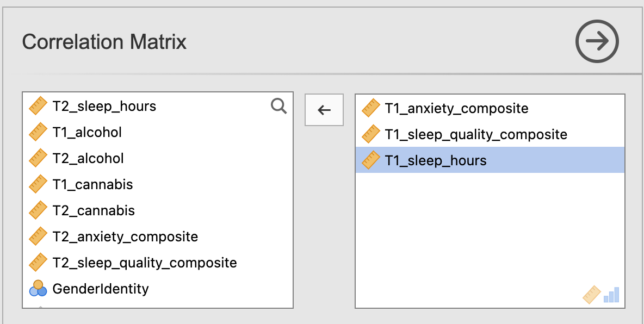Viewport: 644px width, 324px height.
Task: Click the nominal icon beside GenderIdentity
Action: point(38,289)
